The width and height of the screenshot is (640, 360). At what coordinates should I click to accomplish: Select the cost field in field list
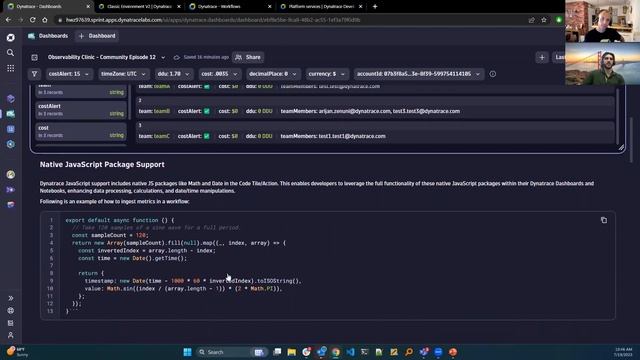[81, 131]
